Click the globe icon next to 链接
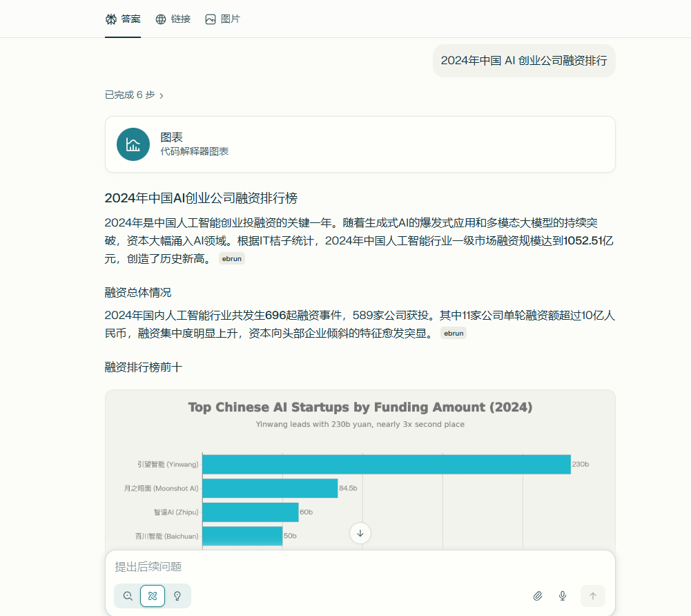This screenshot has height=616, width=691. click(161, 19)
